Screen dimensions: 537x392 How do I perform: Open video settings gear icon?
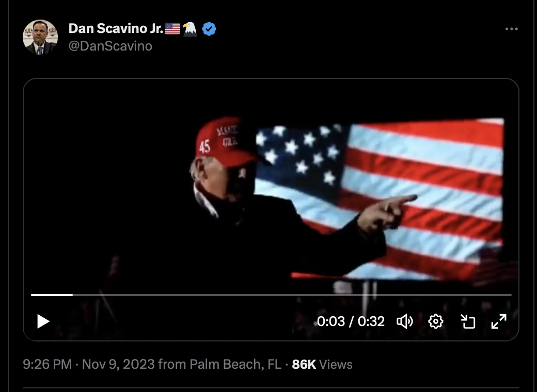point(436,321)
